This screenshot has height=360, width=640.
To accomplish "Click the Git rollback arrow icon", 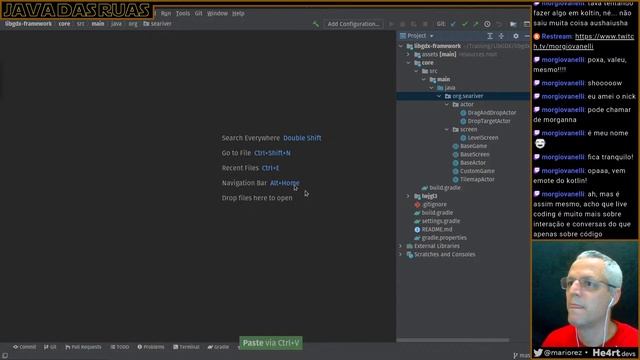I will 499,24.
